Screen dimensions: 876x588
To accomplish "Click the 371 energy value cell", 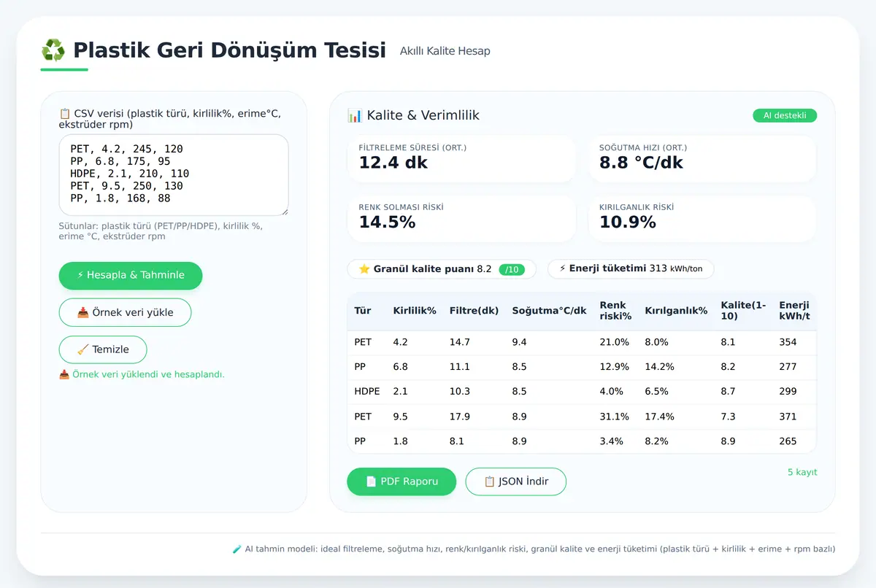I will [x=788, y=416].
